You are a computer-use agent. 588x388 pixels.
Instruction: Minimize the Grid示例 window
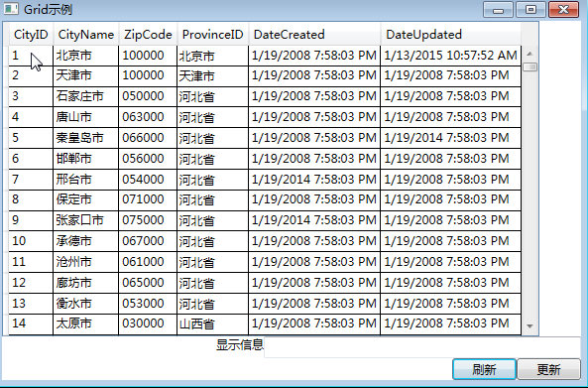point(498,9)
